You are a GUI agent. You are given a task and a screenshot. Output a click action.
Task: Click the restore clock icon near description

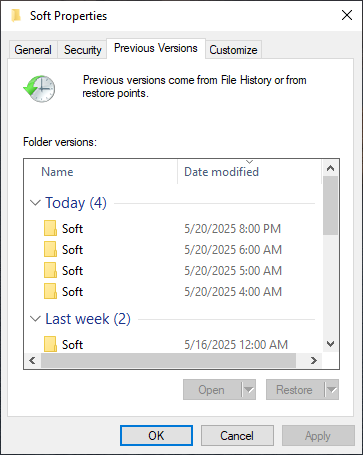click(x=39, y=88)
